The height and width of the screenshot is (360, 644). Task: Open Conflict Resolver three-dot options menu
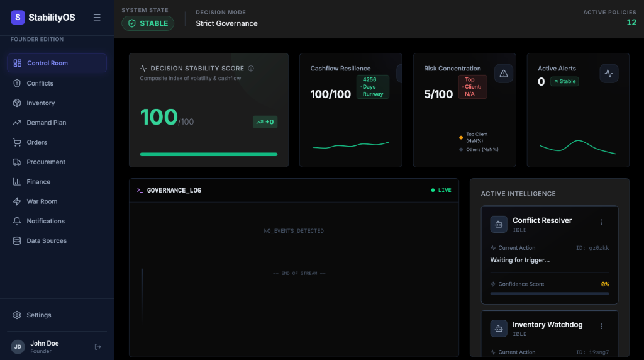[601, 222]
